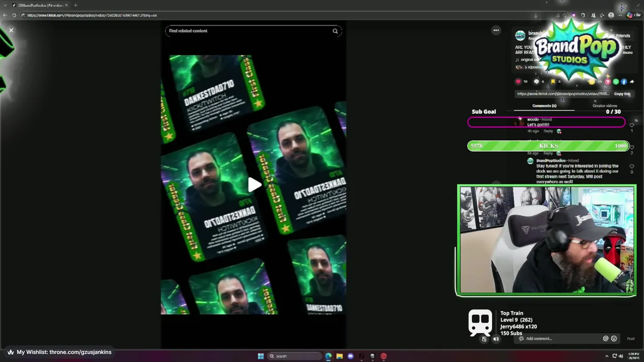The width and height of the screenshot is (644, 362).
Task: Select the BrandPopStudios TikTok browser tab
Action: point(40,5)
